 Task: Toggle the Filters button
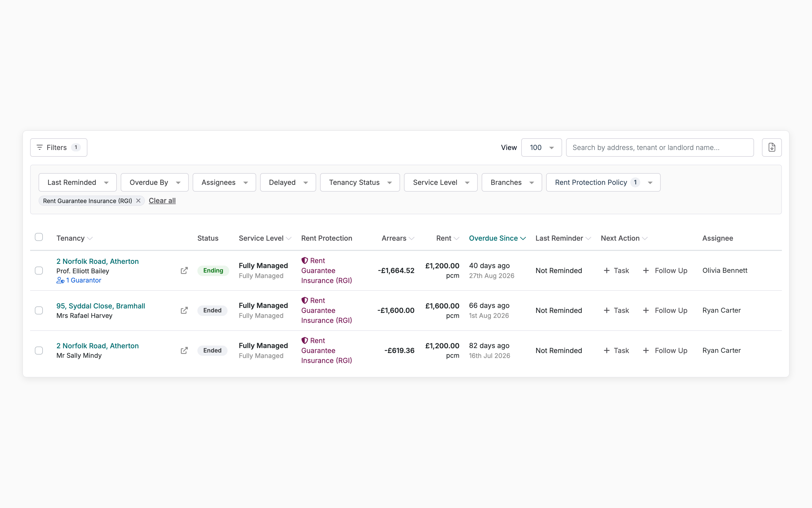coord(59,147)
